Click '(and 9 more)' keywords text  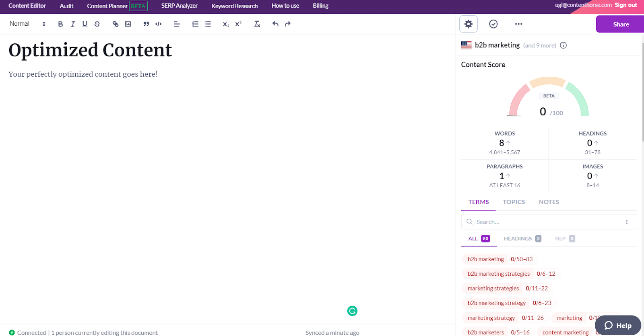point(539,45)
